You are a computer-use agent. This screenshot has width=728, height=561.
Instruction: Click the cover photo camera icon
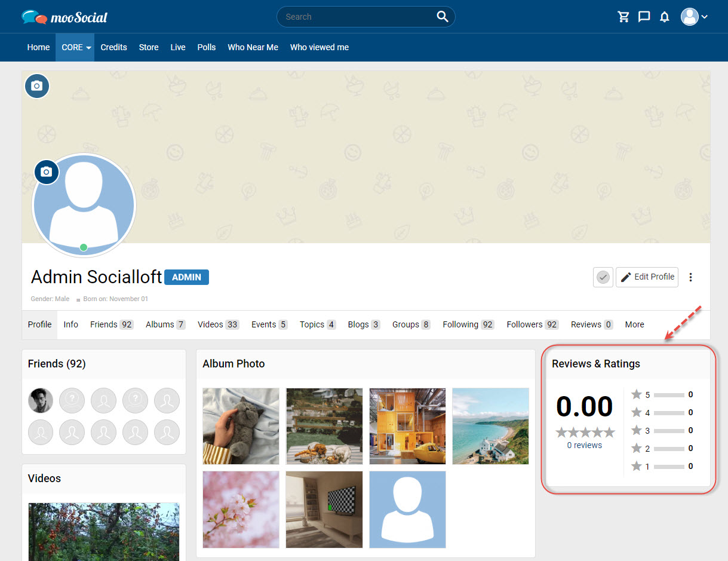[37, 86]
